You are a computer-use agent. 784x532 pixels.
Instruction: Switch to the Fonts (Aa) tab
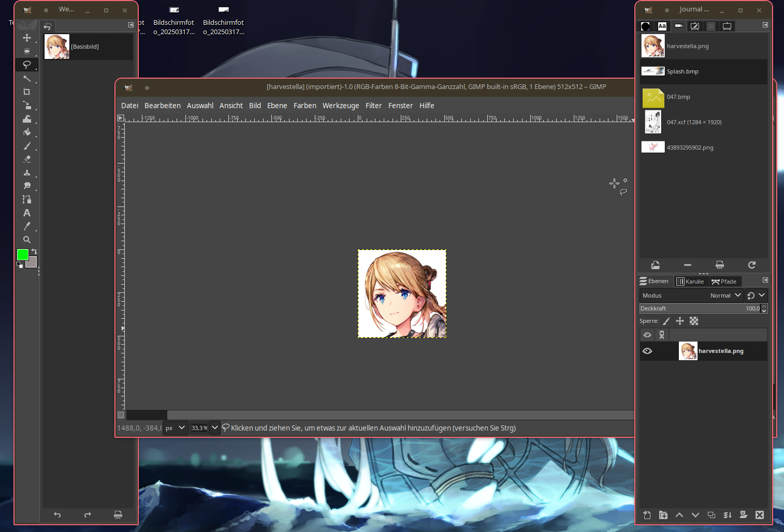coord(662,26)
